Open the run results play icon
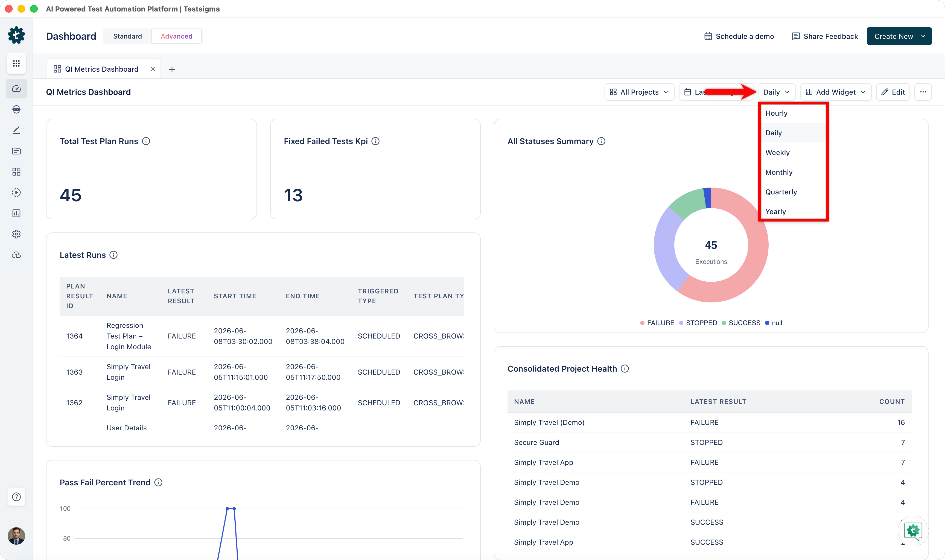The image size is (945, 560). pos(16,192)
